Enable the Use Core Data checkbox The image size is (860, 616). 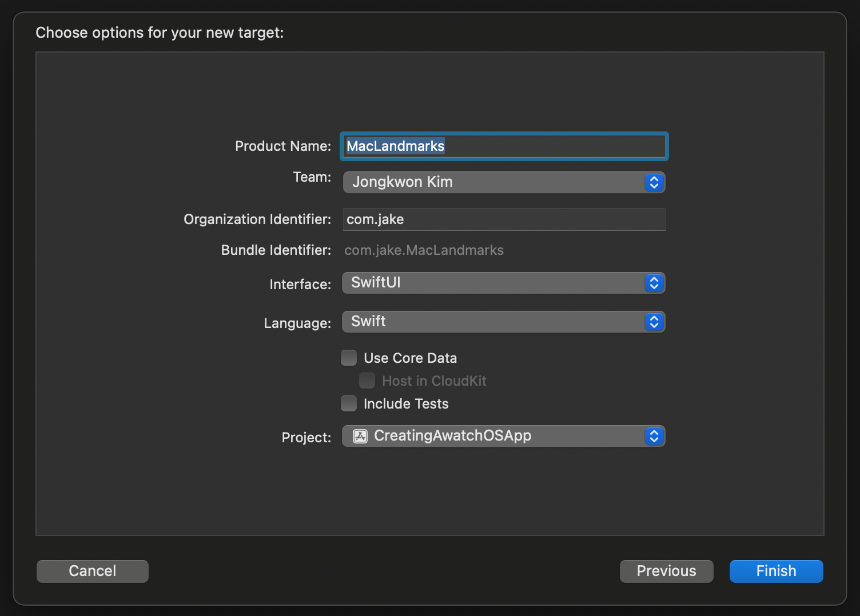click(x=349, y=358)
